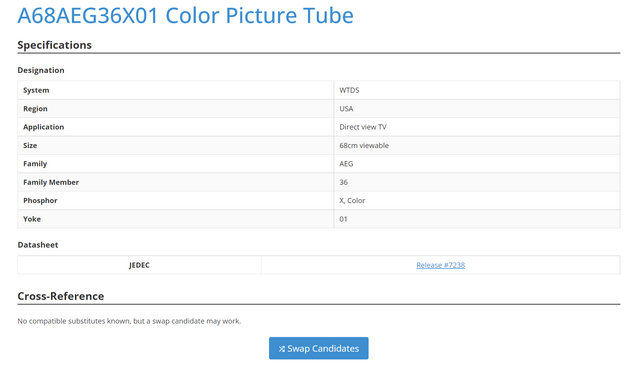
Task: Click the Application row label
Action: (x=43, y=127)
